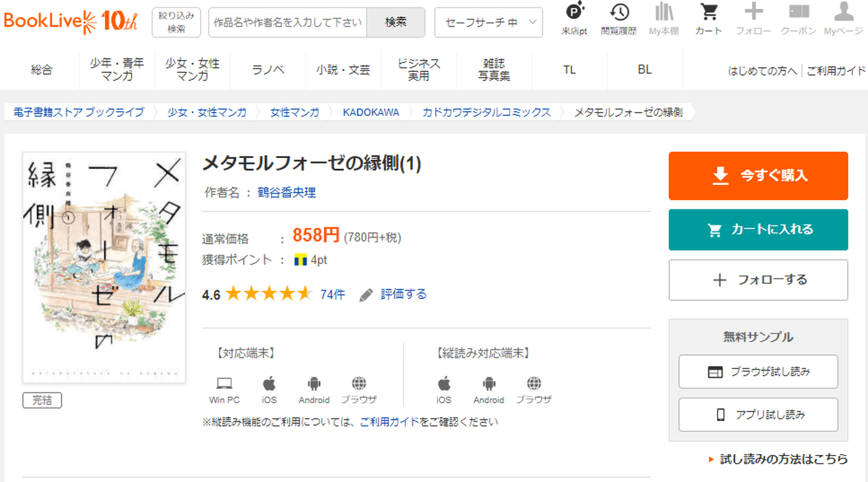The height and width of the screenshot is (482, 868).
Task: Click the フォロー plus icon in header
Action: pos(753,14)
